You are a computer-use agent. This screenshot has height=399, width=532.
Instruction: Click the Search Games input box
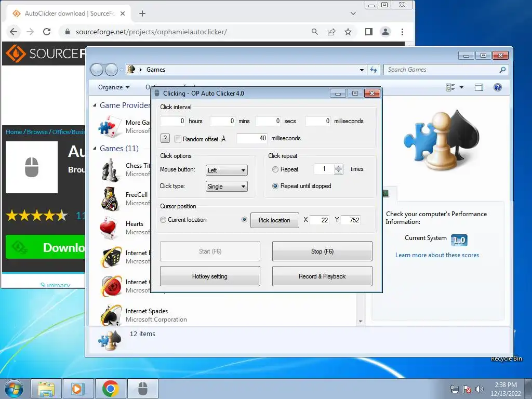tap(442, 70)
